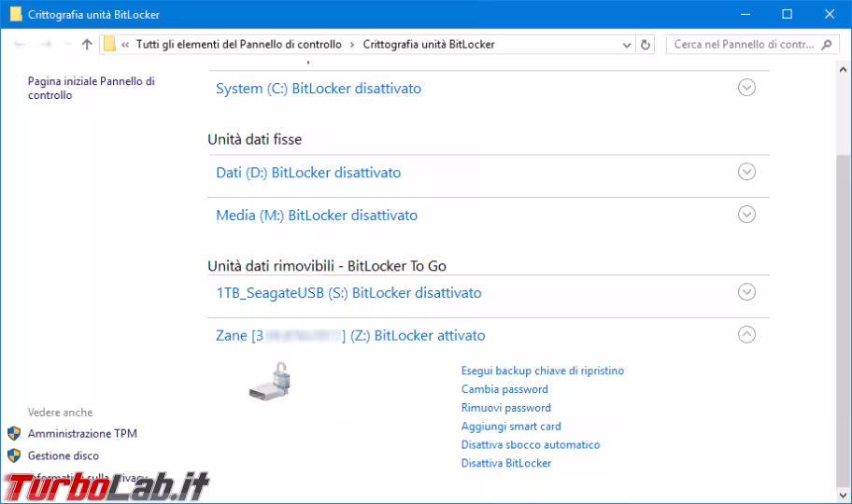Click the scrollbar up arrow
The height and width of the screenshot is (504, 852).
(843, 69)
